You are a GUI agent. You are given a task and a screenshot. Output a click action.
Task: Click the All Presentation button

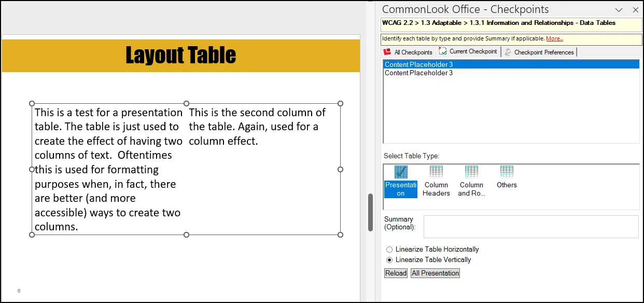click(435, 273)
